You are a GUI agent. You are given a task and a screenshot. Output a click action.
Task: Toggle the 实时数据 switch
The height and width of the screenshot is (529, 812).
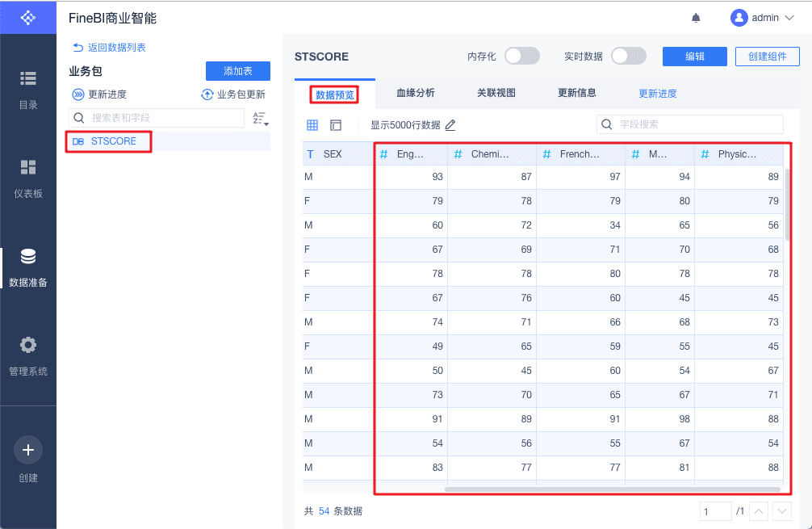pyautogui.click(x=628, y=57)
